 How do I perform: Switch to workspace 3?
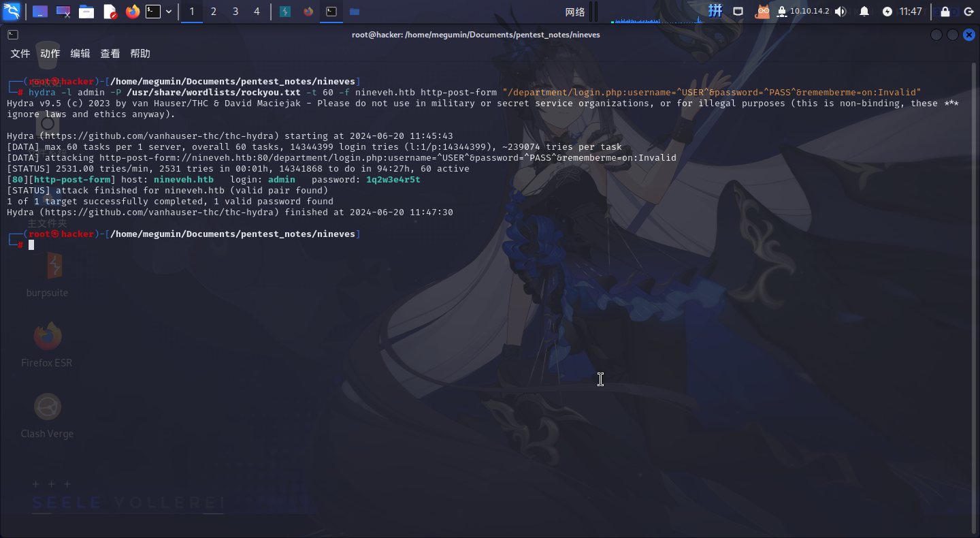pos(235,12)
